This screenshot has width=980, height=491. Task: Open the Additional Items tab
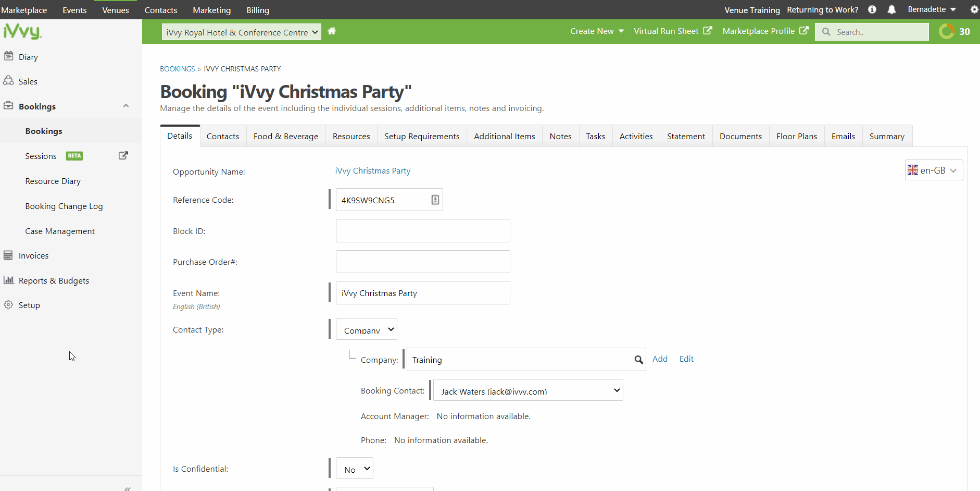click(505, 136)
